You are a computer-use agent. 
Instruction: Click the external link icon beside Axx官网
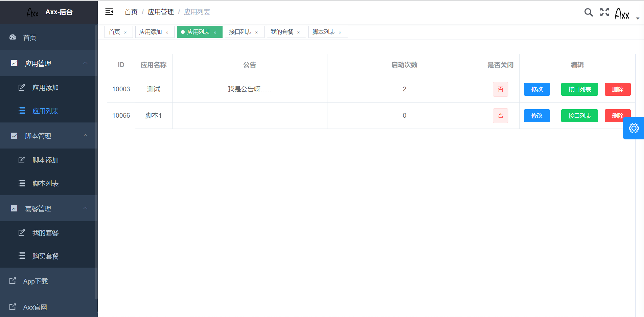[x=13, y=307]
